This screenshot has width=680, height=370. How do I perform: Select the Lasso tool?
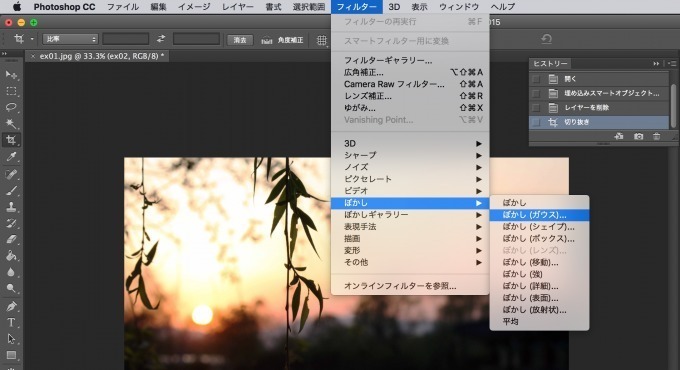pos(11,107)
